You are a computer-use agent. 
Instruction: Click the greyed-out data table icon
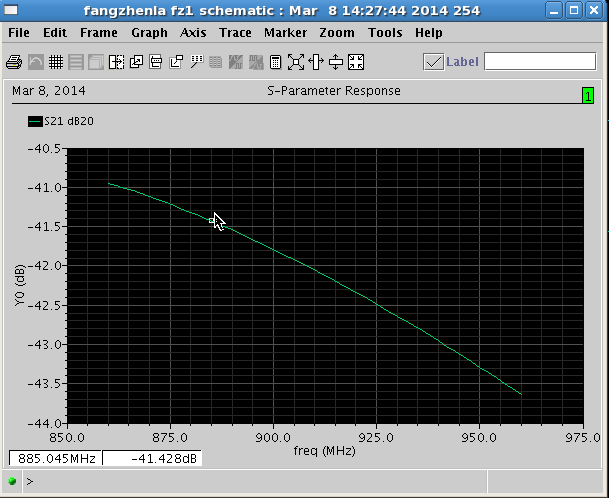(x=216, y=62)
